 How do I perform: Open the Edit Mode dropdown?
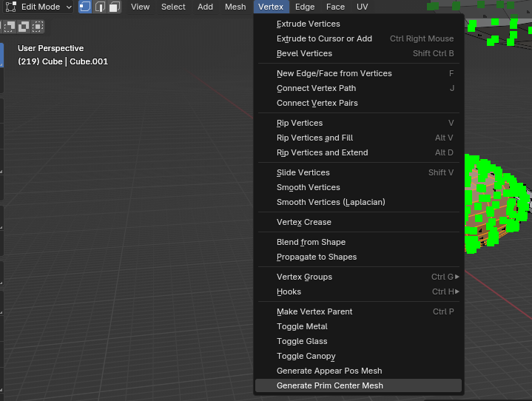click(38, 7)
